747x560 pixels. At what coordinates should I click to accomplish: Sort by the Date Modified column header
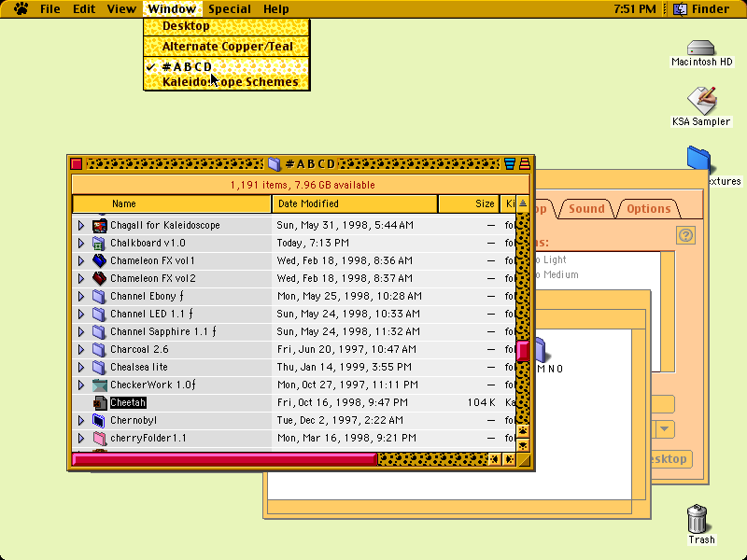355,203
